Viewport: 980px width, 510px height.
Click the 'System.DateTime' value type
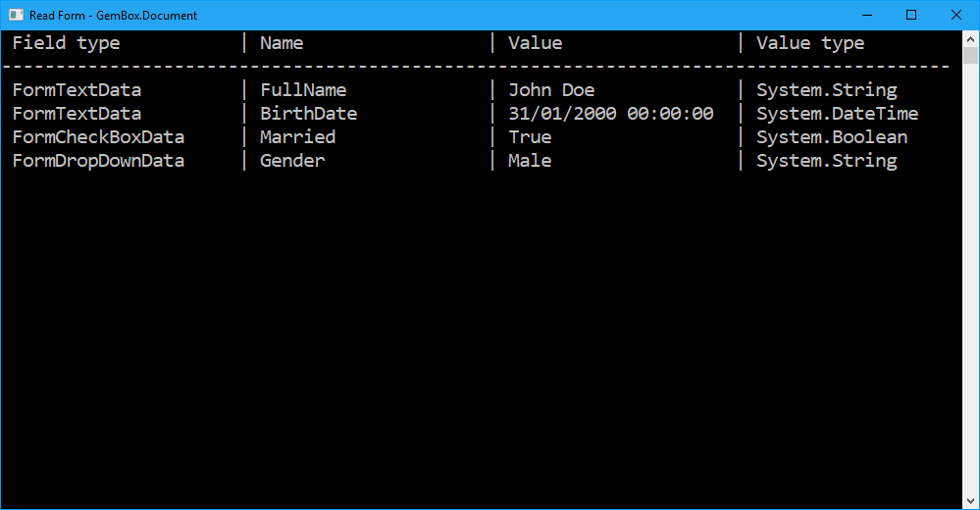837,114
